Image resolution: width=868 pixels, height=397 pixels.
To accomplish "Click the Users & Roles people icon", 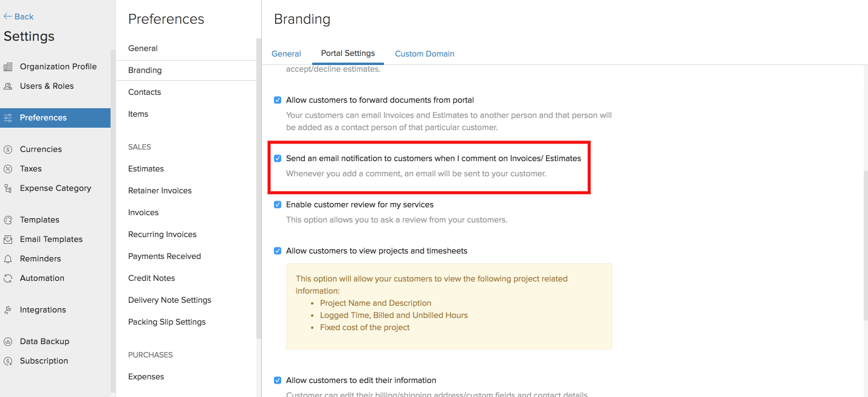I will 8,86.
